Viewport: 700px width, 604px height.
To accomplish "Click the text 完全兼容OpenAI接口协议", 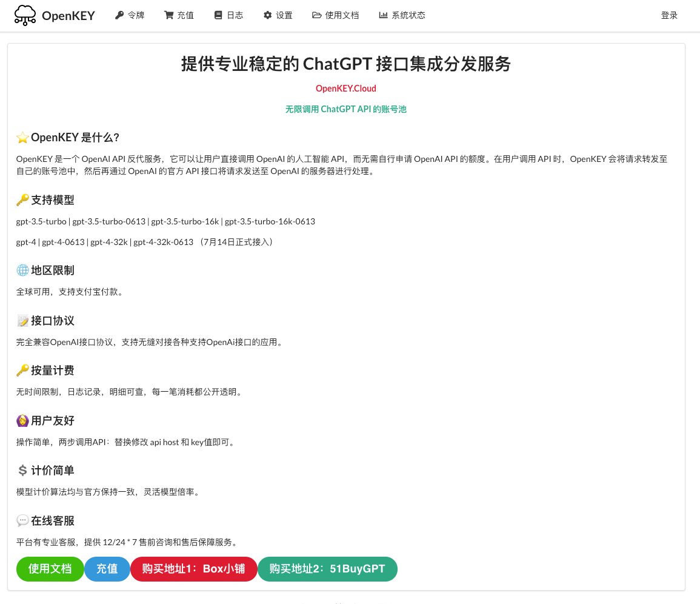I will coord(65,342).
